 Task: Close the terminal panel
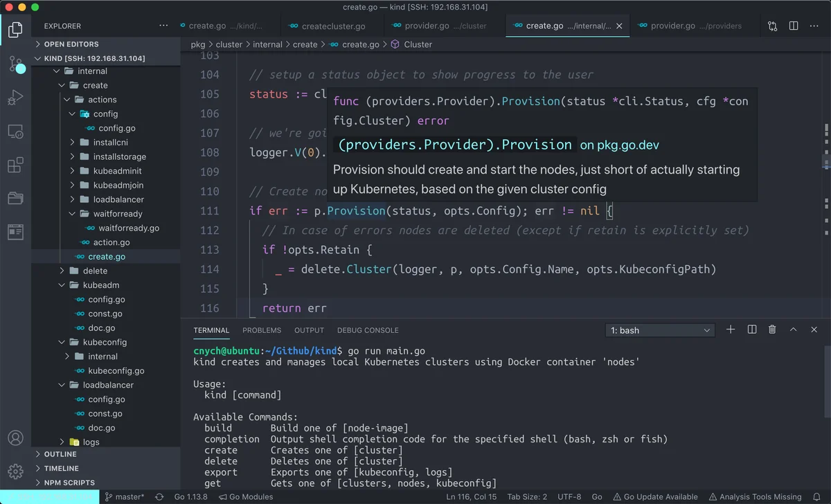814,330
